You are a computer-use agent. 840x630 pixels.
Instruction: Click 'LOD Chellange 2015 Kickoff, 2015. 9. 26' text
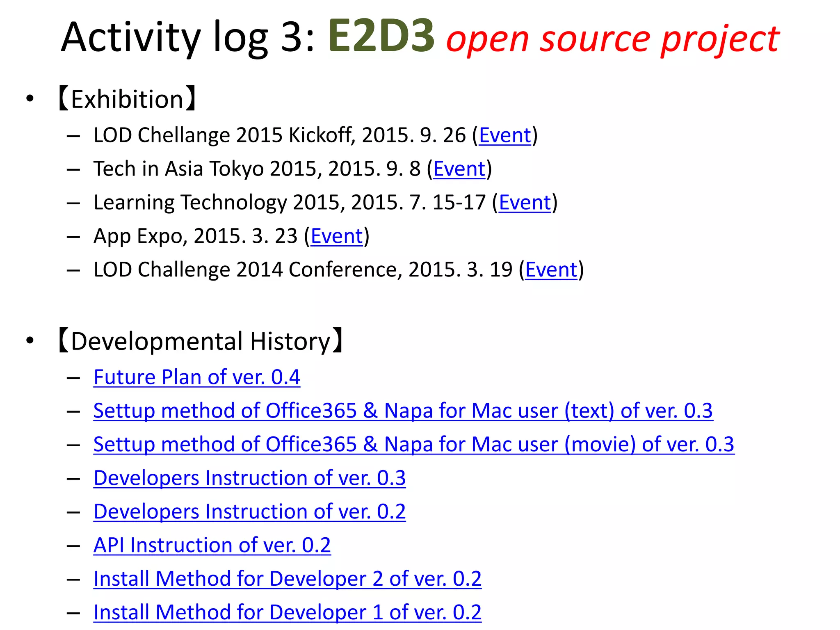point(280,135)
